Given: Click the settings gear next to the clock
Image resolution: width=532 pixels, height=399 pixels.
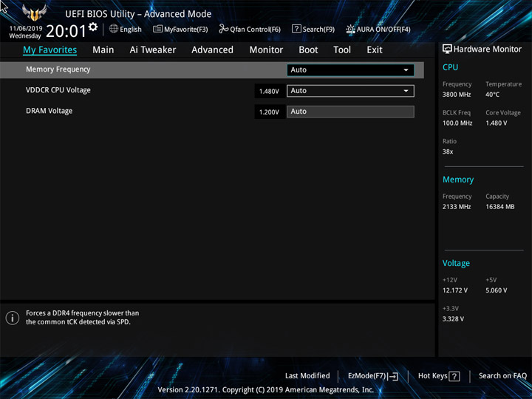Looking at the screenshot, I should click(x=93, y=27).
